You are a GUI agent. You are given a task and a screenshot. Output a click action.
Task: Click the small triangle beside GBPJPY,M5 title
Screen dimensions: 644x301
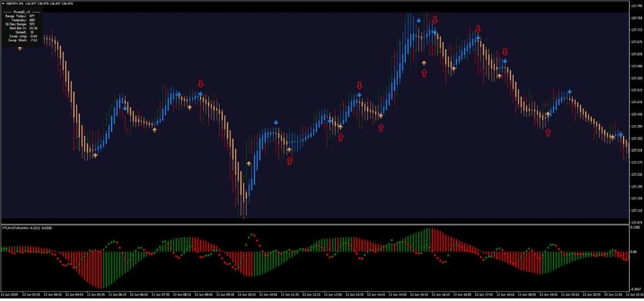pos(2,4)
